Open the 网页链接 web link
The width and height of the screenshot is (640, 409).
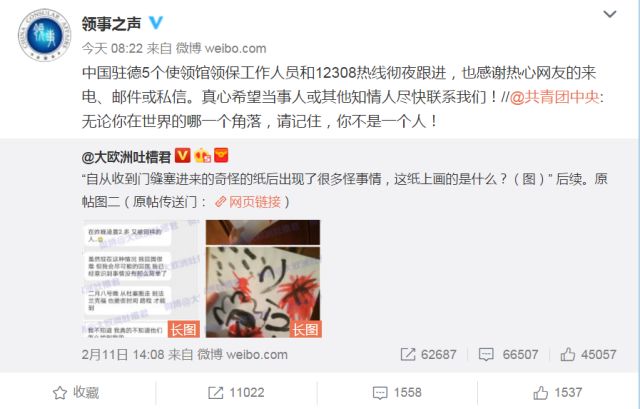[248, 202]
